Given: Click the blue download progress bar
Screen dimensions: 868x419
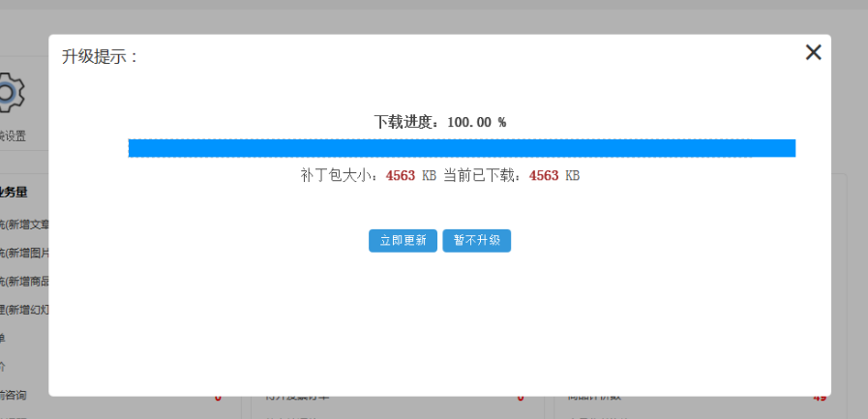Looking at the screenshot, I should click(462, 148).
